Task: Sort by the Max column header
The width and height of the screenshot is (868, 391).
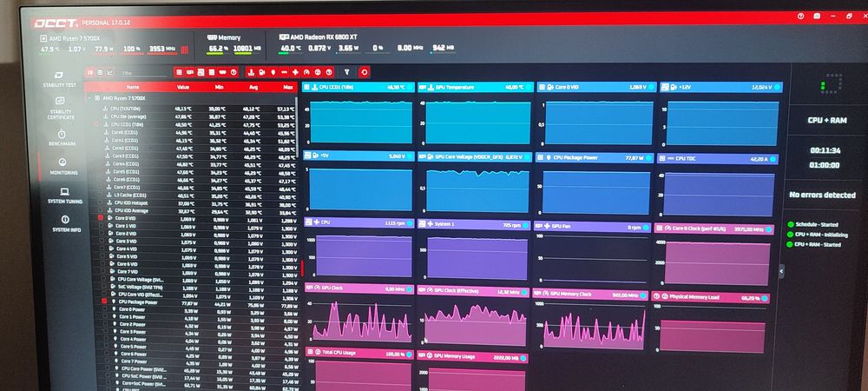Action: point(288,87)
